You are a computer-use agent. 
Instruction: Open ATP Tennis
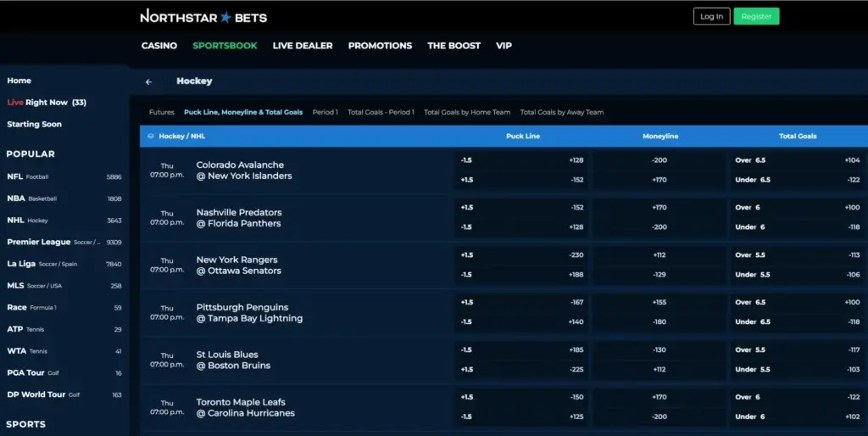tap(64, 329)
